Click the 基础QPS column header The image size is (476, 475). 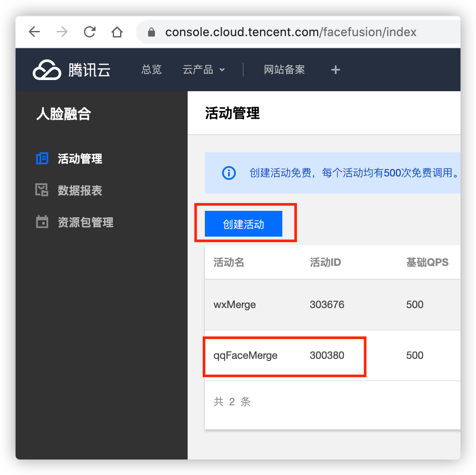[427, 262]
